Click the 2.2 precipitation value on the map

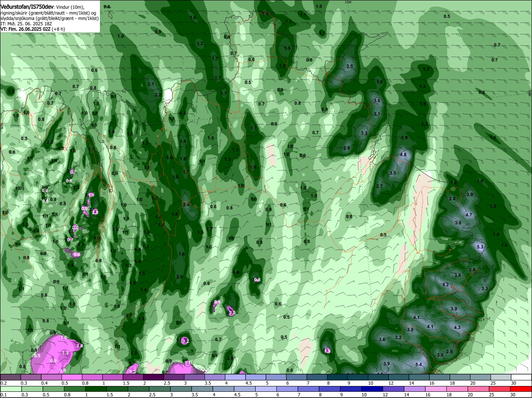(158, 95)
